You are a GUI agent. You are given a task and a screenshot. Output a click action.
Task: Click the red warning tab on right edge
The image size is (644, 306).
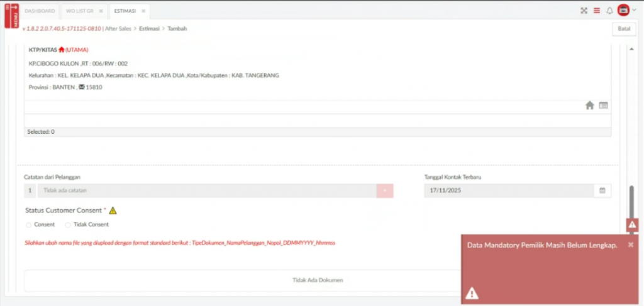tap(632, 225)
